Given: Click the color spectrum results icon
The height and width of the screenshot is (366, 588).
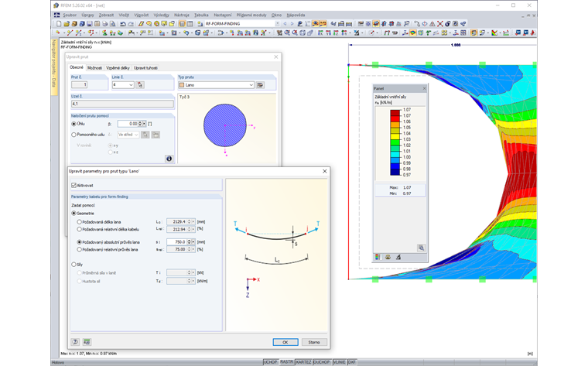Looking at the screenshot, I should pyautogui.click(x=494, y=32).
